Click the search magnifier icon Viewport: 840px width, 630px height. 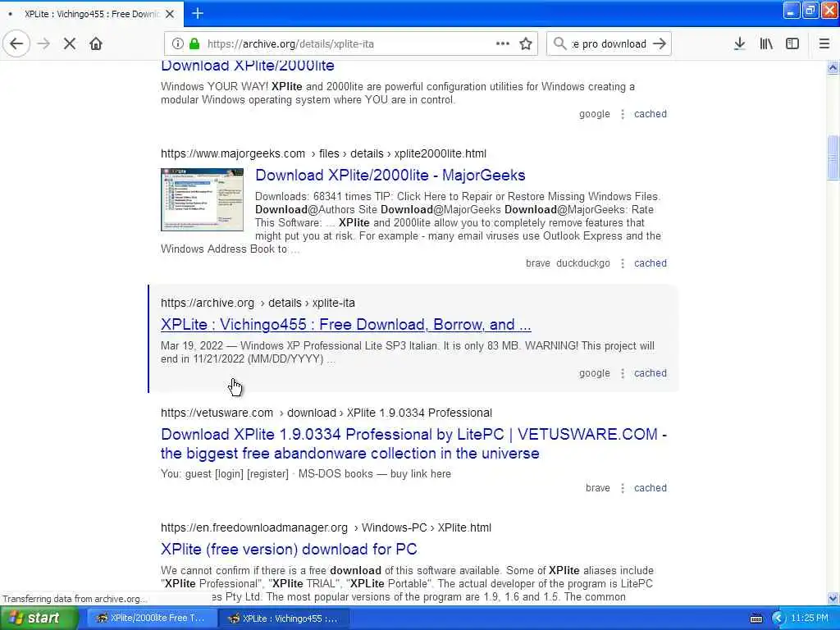click(x=559, y=44)
